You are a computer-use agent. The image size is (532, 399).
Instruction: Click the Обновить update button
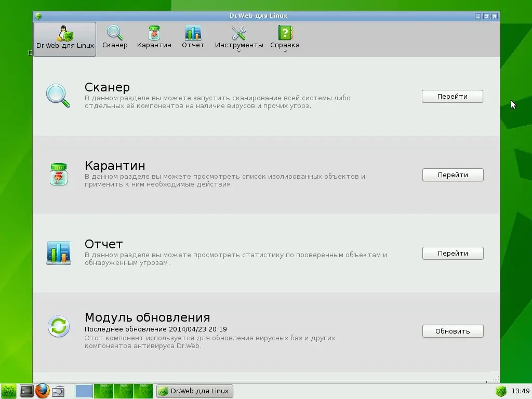point(453,331)
